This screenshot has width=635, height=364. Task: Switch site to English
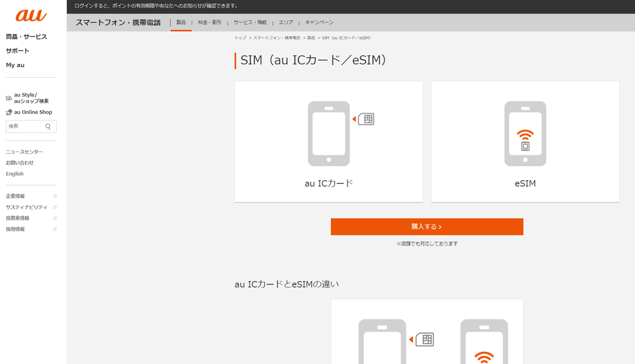[x=15, y=174]
